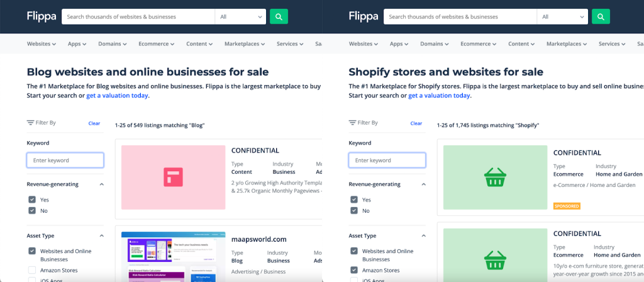This screenshot has height=282, width=644.
Task: Open the maapsworld.com listing title
Action: [258, 239]
